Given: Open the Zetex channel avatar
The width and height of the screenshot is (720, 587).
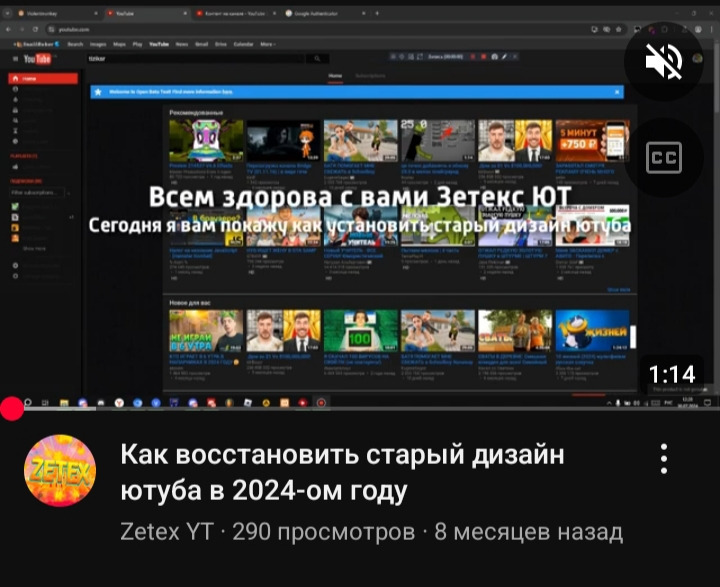Looking at the screenshot, I should [60, 471].
